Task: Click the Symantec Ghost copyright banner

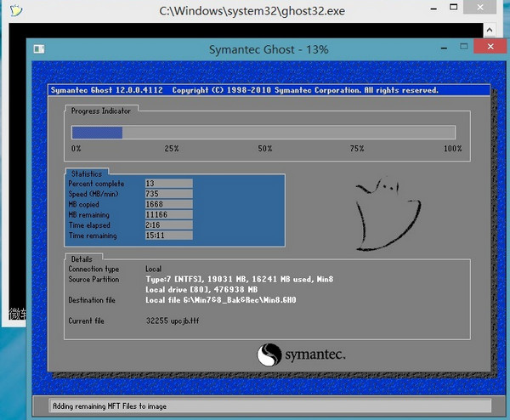Action: (x=245, y=90)
